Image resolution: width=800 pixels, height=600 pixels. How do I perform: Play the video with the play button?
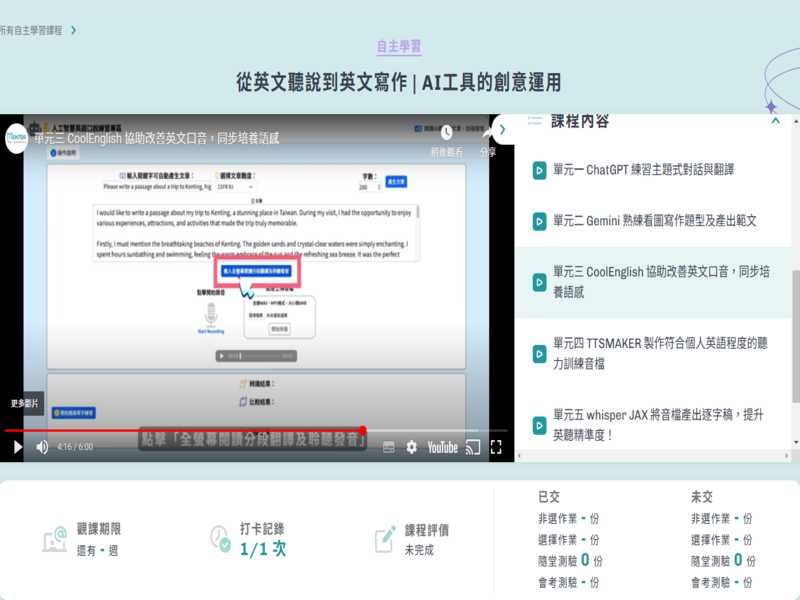pyautogui.click(x=17, y=447)
